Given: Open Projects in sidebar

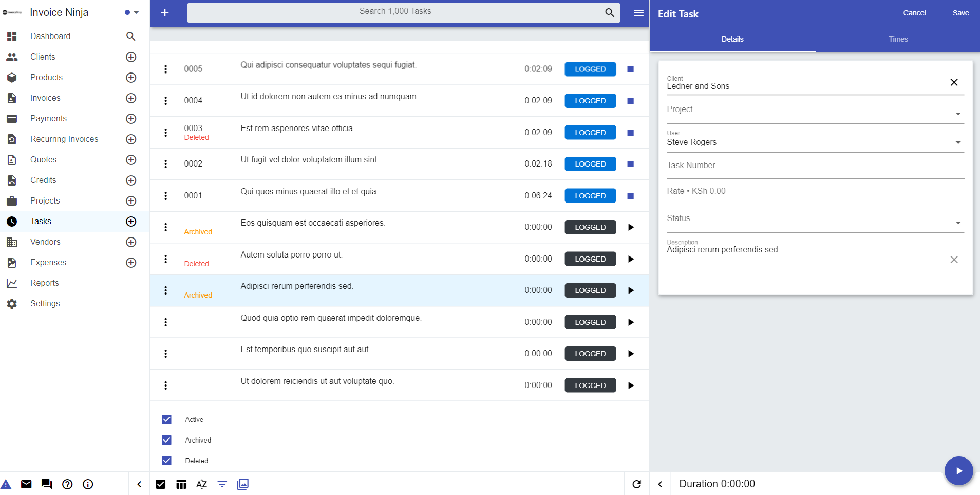Looking at the screenshot, I should pos(45,201).
